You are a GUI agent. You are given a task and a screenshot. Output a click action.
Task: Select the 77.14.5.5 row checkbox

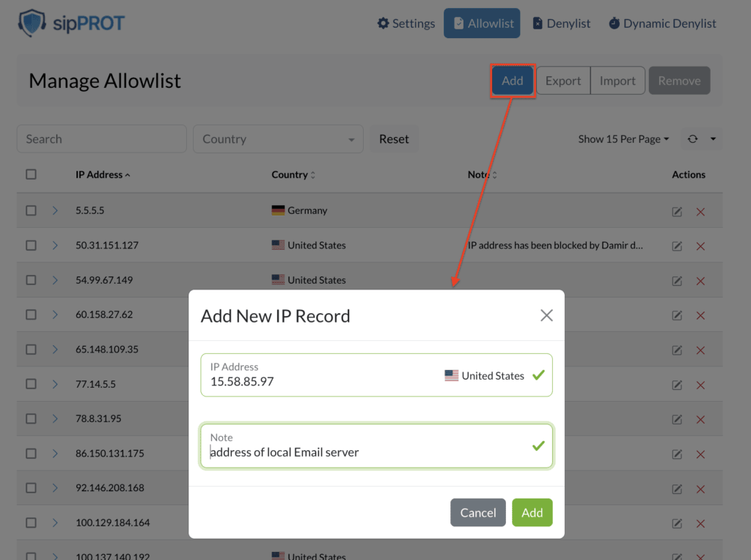(31, 384)
